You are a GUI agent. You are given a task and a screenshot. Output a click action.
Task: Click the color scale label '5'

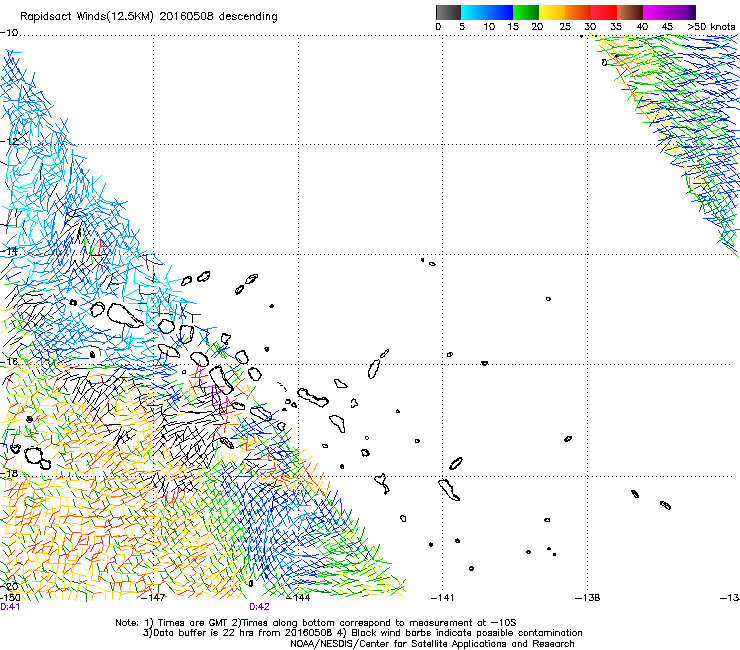pyautogui.click(x=462, y=27)
